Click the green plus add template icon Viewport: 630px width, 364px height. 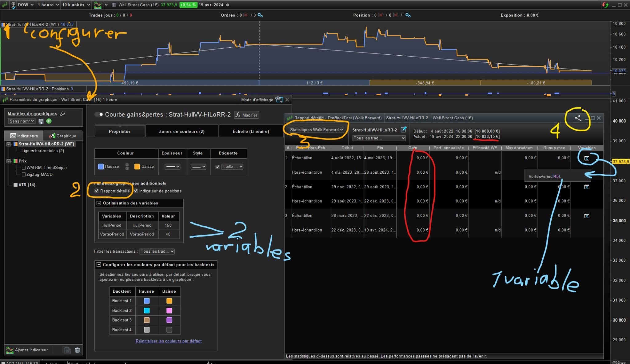(x=49, y=121)
